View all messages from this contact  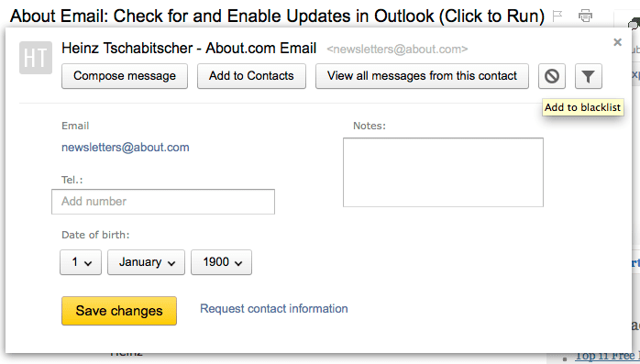(x=422, y=76)
